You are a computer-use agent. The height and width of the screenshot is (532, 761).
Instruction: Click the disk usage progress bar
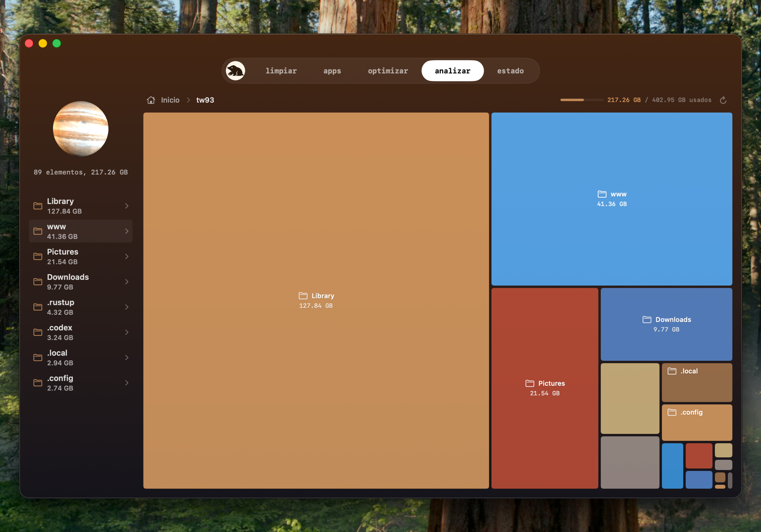pyautogui.click(x=581, y=100)
